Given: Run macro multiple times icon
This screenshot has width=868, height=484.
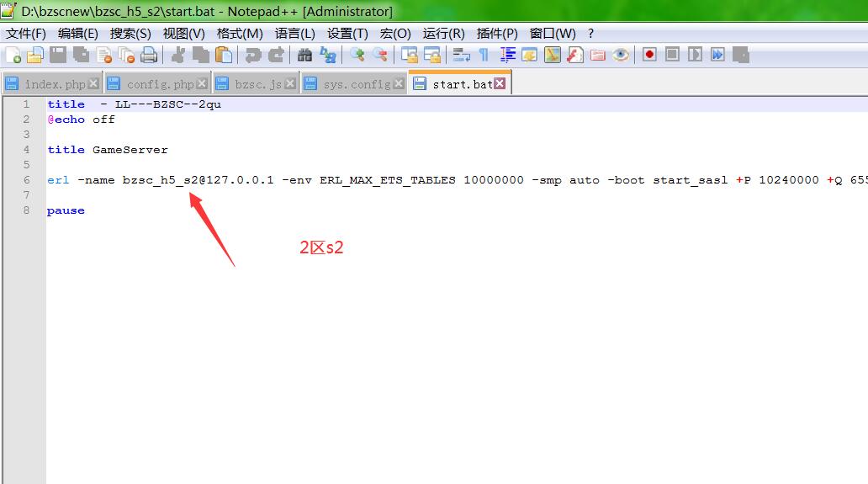Looking at the screenshot, I should pos(717,55).
